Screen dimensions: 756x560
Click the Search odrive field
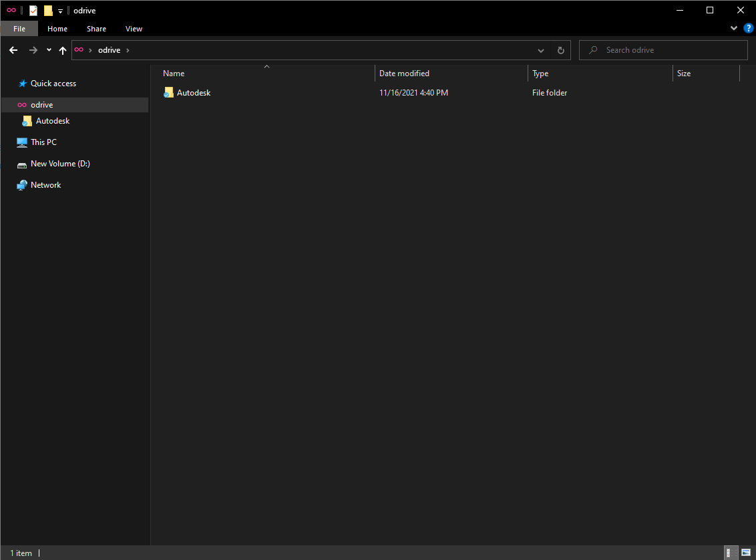(663, 50)
